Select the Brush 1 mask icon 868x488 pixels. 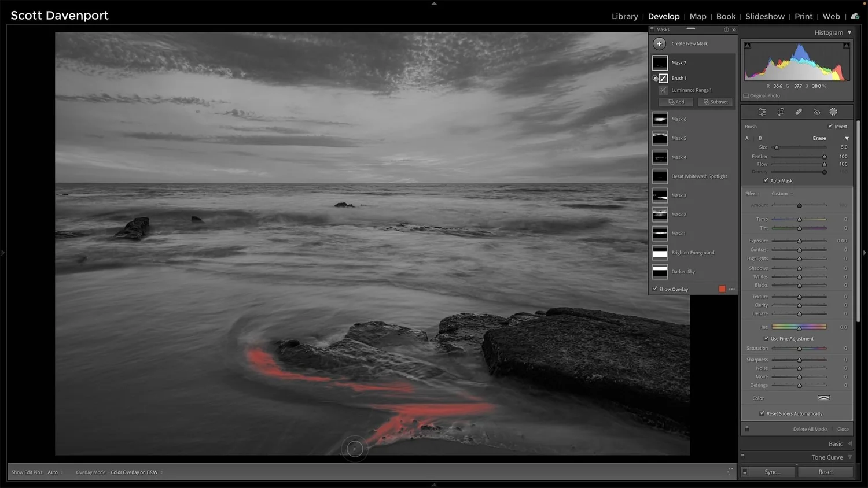pyautogui.click(x=663, y=78)
